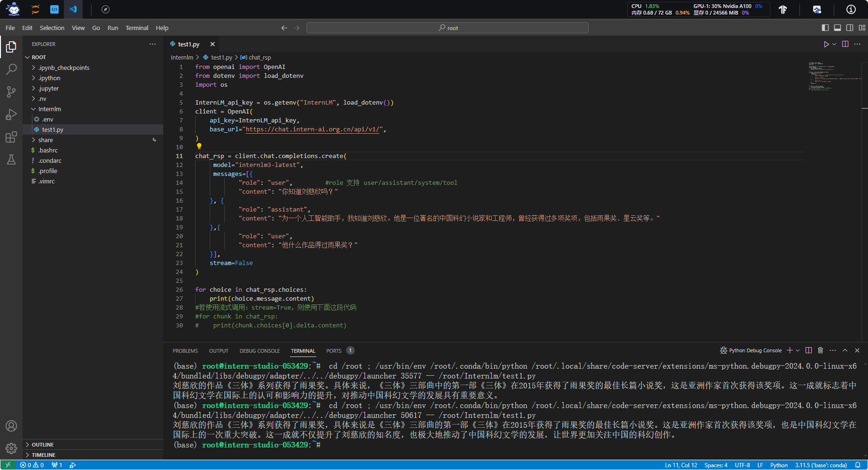Screen dimensions: 868x470
Task: Split the terminal panel
Action: [808, 350]
